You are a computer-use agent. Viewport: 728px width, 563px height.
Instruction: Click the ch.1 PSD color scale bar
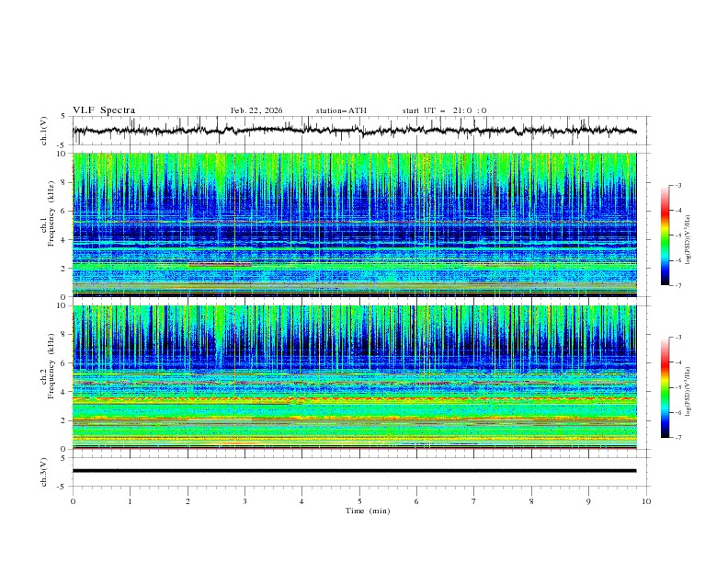tap(665, 236)
